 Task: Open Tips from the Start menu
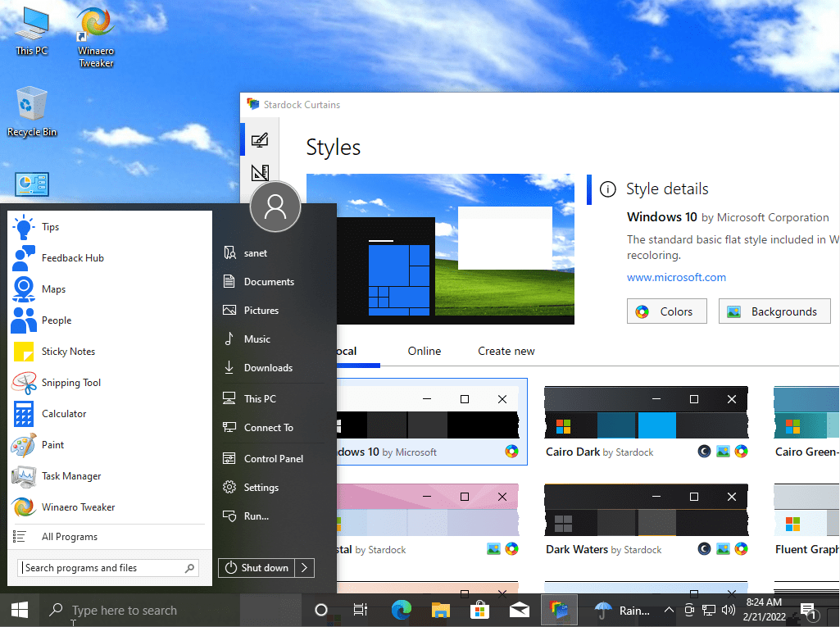pos(110,227)
